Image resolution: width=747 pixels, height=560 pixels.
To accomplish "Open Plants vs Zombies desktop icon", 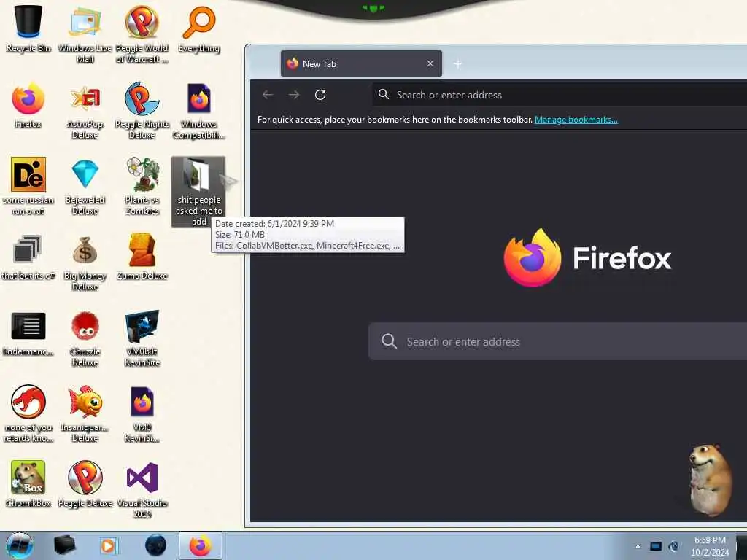I will point(142,186).
